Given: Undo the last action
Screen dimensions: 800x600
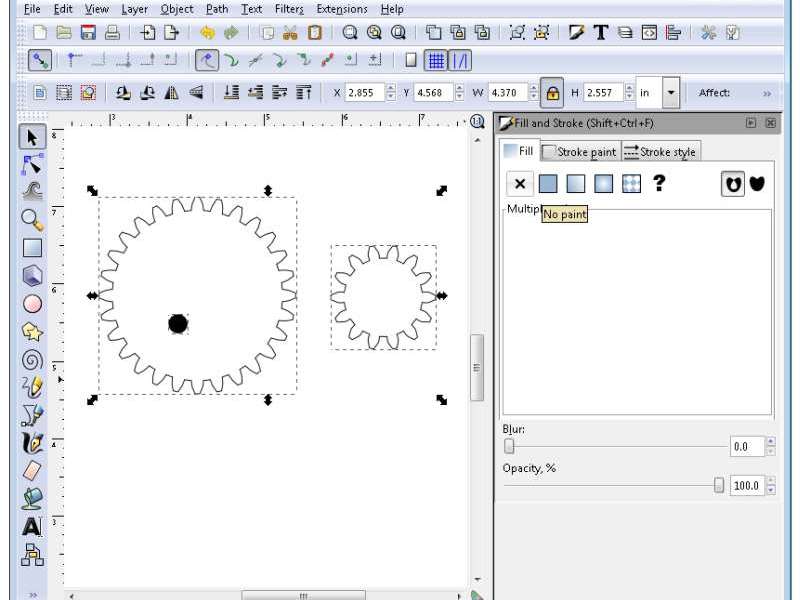Looking at the screenshot, I should 207,33.
